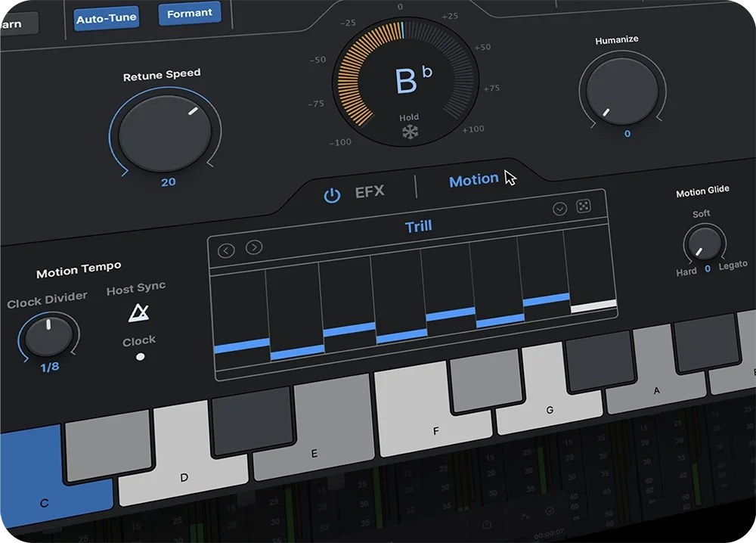
Task: Select the Clock radio dot
Action: [141, 357]
